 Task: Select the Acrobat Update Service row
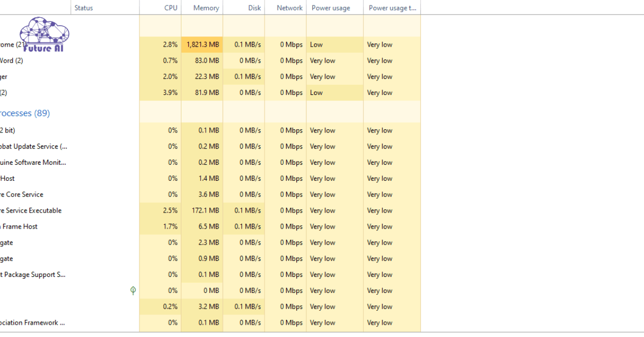pyautogui.click(x=33, y=146)
